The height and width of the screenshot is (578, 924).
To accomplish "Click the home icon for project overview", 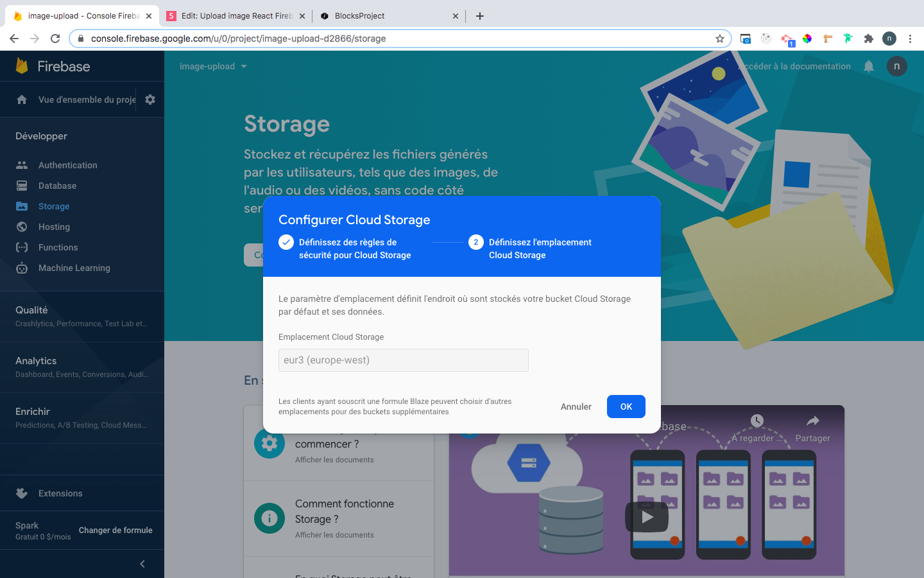I will (22, 100).
